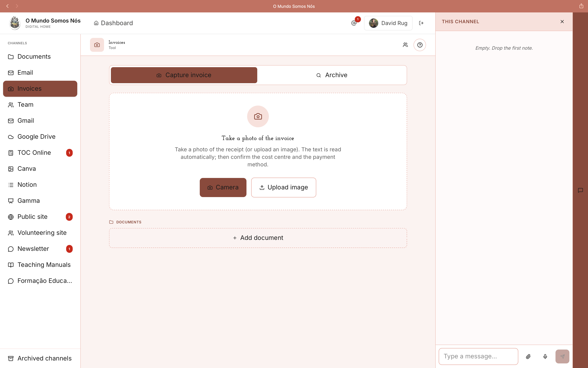Click the DOCUMENTS section label
The image size is (588, 368).
point(129,222)
